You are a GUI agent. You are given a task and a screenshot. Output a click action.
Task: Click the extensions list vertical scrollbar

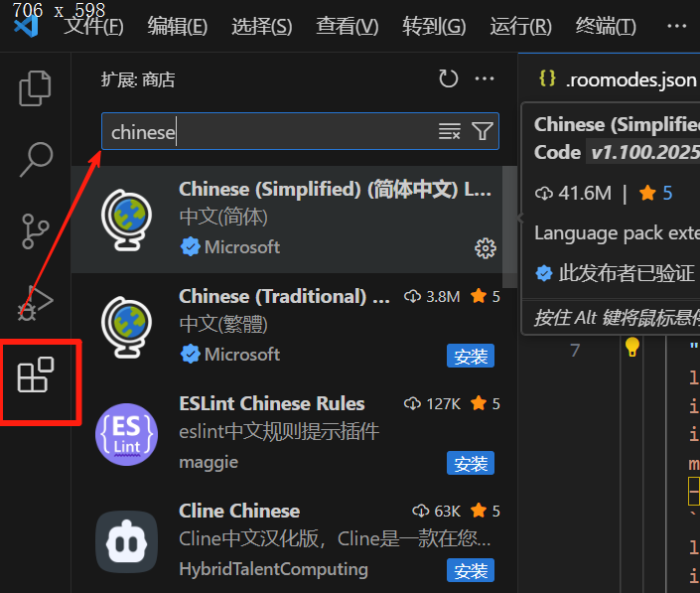point(509,226)
